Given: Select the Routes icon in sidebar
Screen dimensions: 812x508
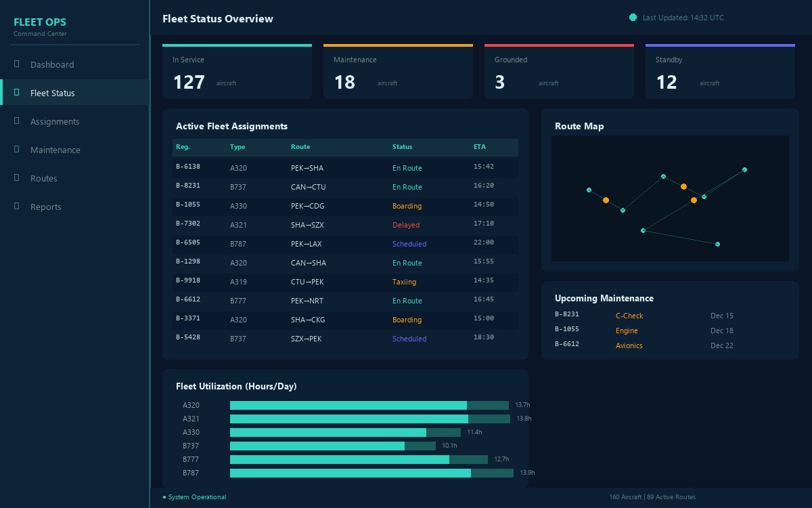Looking at the screenshot, I should point(16,178).
